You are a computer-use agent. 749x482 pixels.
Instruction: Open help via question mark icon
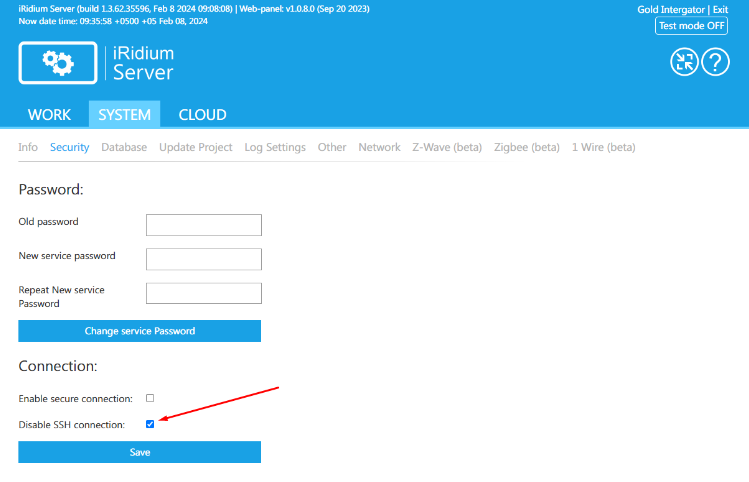click(x=715, y=62)
